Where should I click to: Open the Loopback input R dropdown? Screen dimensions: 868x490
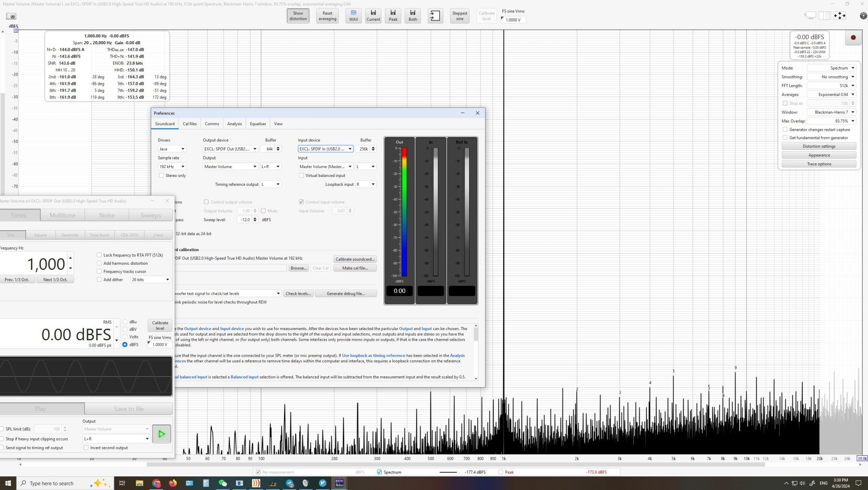[x=366, y=184]
